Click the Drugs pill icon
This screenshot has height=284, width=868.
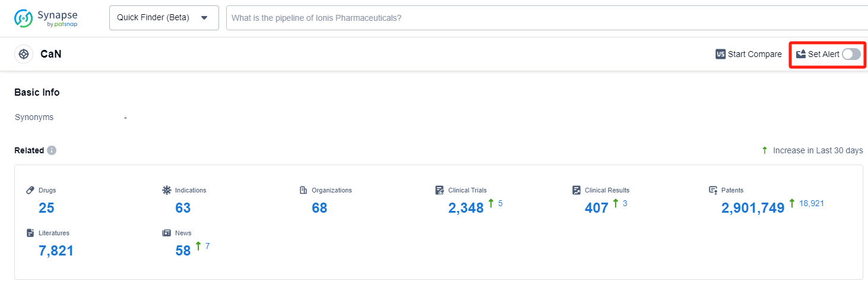click(x=30, y=190)
